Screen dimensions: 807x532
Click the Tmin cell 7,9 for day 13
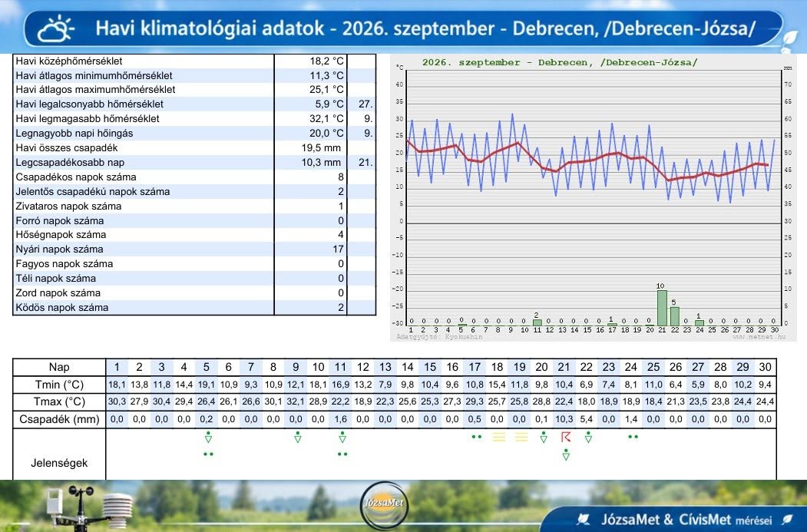[385, 385]
